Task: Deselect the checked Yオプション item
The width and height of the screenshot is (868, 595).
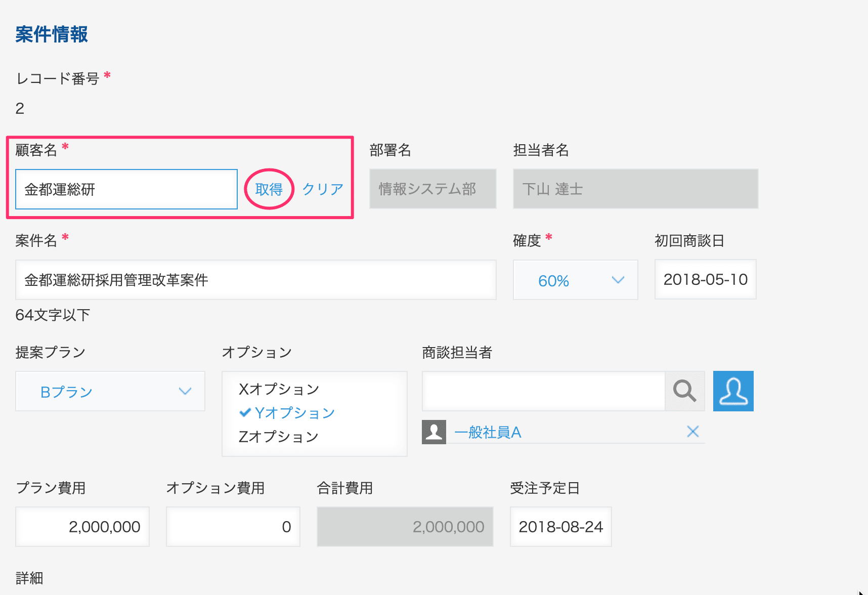Action: click(287, 413)
